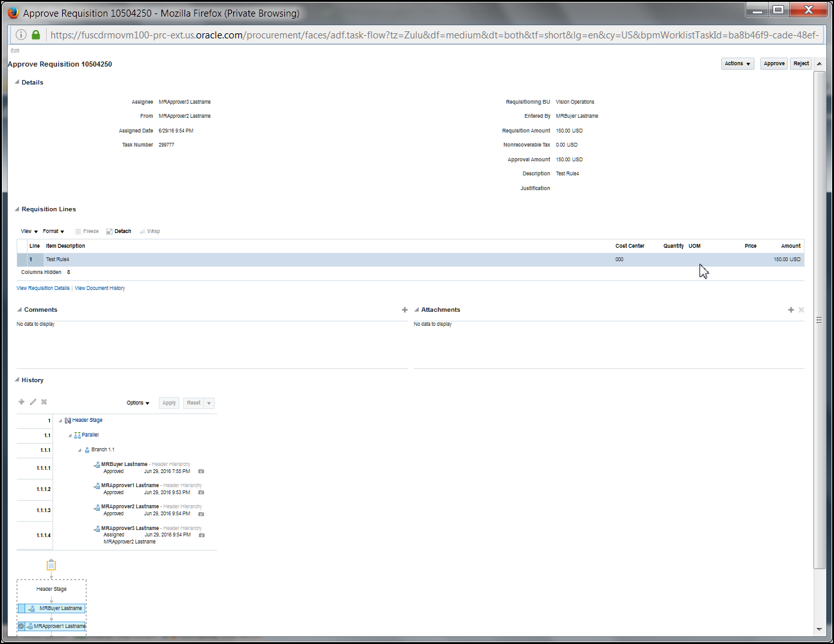Click the Detach icon above Requisition Lines
The width and height of the screenshot is (834, 644).
click(x=118, y=231)
